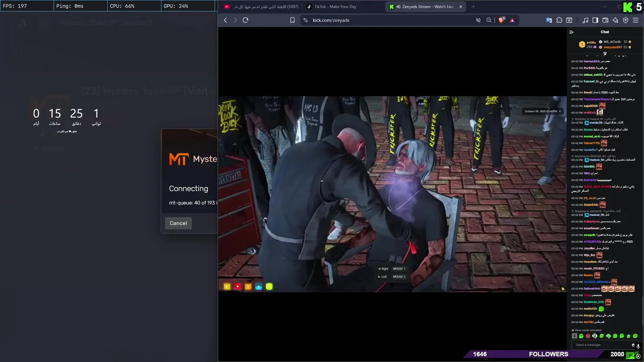Go forward in the browser
Image resolution: width=644 pixels, height=362 pixels.
(235, 20)
